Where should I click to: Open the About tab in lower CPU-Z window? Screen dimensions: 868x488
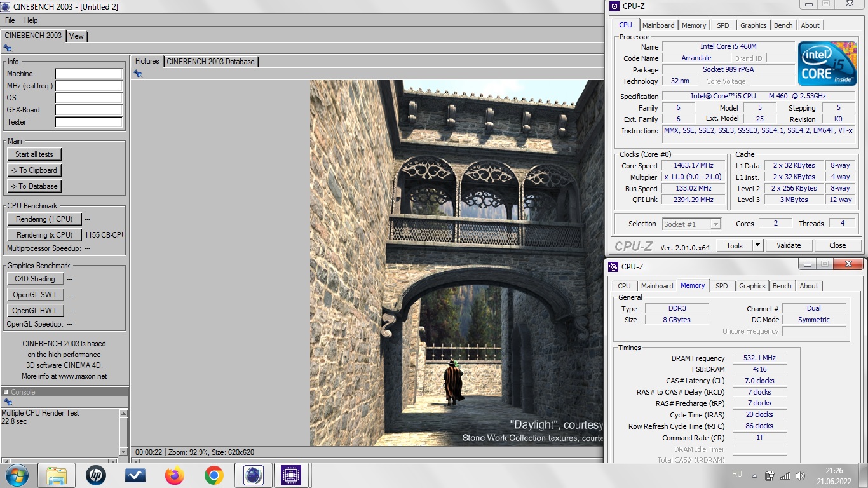pos(809,286)
